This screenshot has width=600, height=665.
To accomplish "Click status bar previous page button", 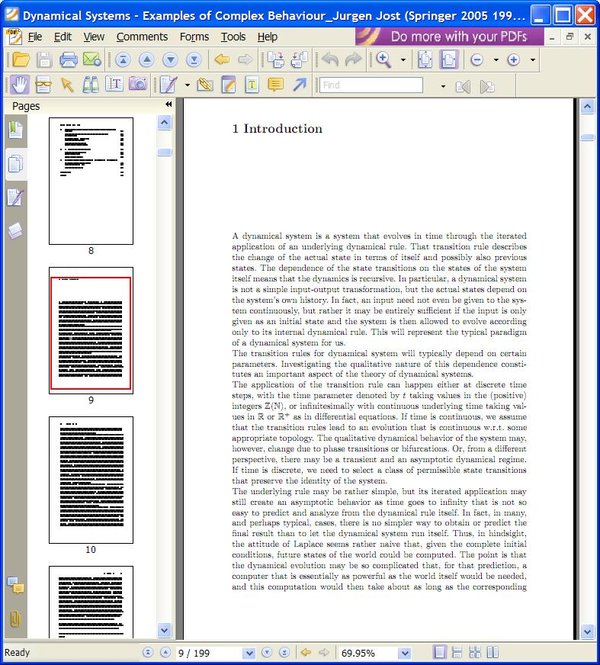I will [x=165, y=652].
